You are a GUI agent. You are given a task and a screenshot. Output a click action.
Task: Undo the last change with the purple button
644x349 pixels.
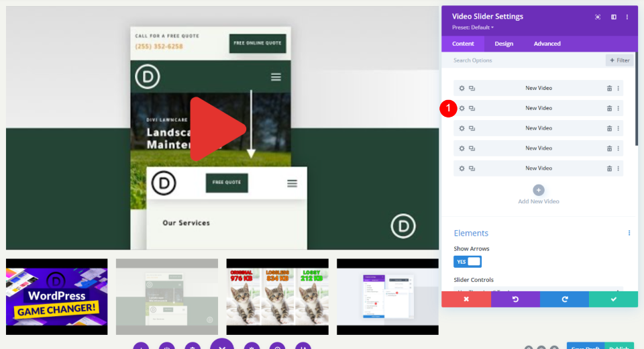tap(515, 299)
